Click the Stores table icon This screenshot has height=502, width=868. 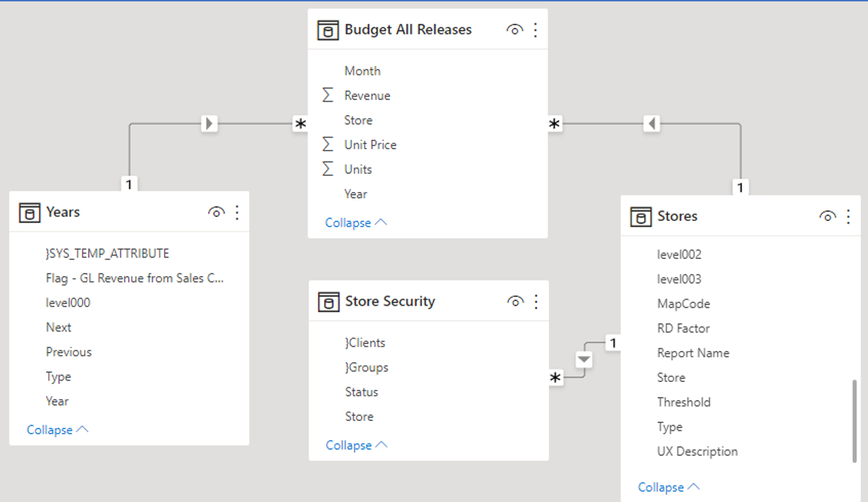[641, 217]
